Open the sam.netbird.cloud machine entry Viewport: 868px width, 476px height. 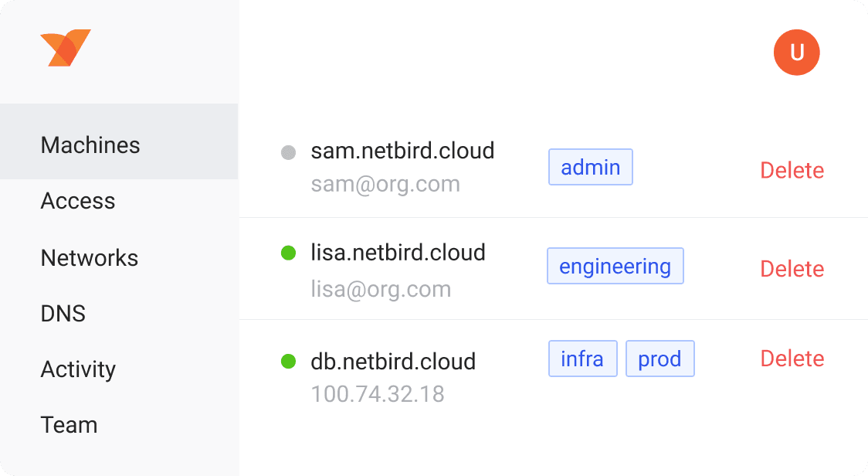(402, 151)
